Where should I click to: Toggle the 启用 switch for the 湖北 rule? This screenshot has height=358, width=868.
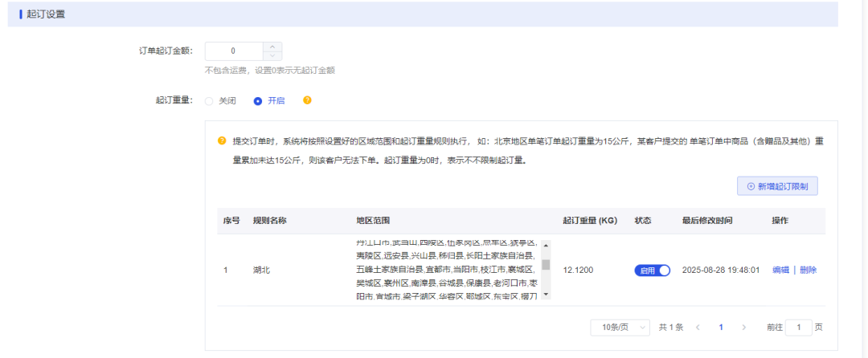point(653,271)
